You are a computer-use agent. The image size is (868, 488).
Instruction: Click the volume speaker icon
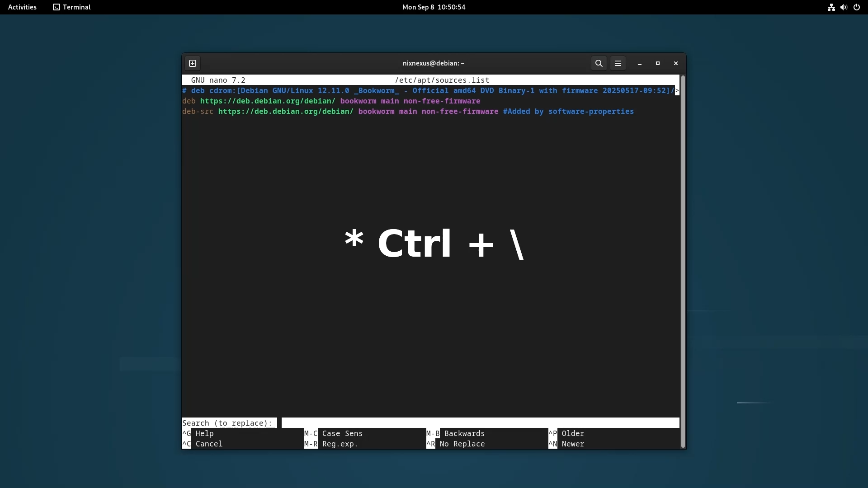click(844, 7)
